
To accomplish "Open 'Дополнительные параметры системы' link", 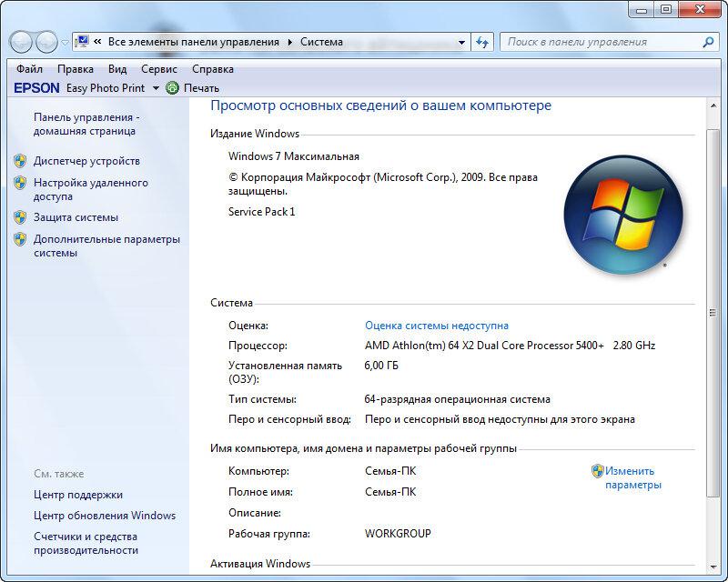I will tap(106, 246).
